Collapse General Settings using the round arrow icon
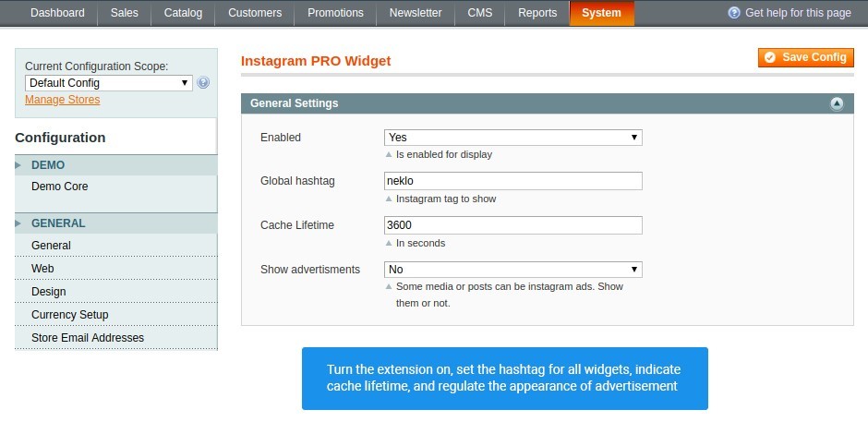 pos(837,103)
